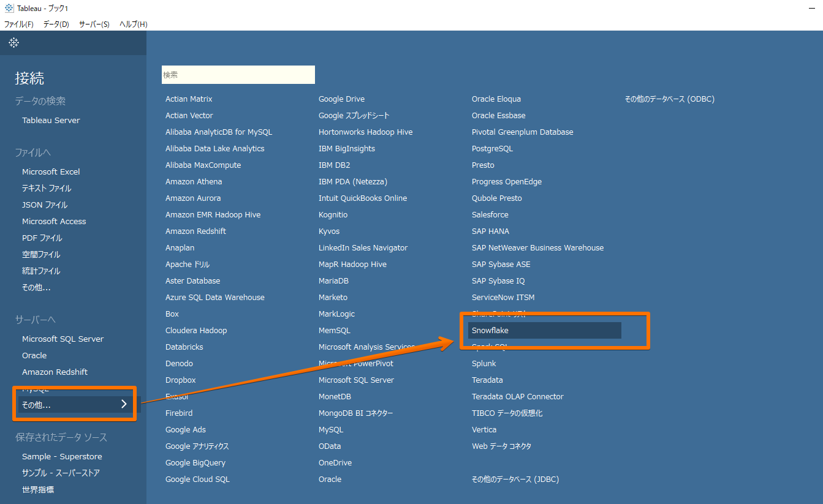Open the サーバー(S) menu
Viewport: 823px width, 504px height.
click(x=94, y=24)
